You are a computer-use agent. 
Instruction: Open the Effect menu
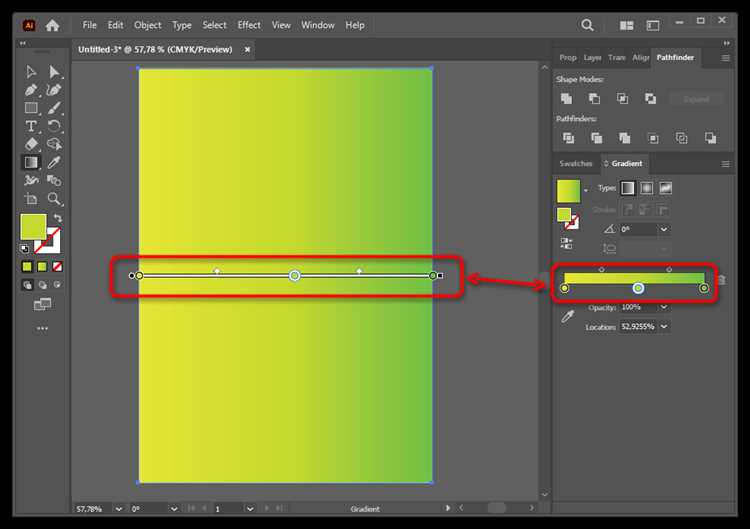click(x=249, y=25)
